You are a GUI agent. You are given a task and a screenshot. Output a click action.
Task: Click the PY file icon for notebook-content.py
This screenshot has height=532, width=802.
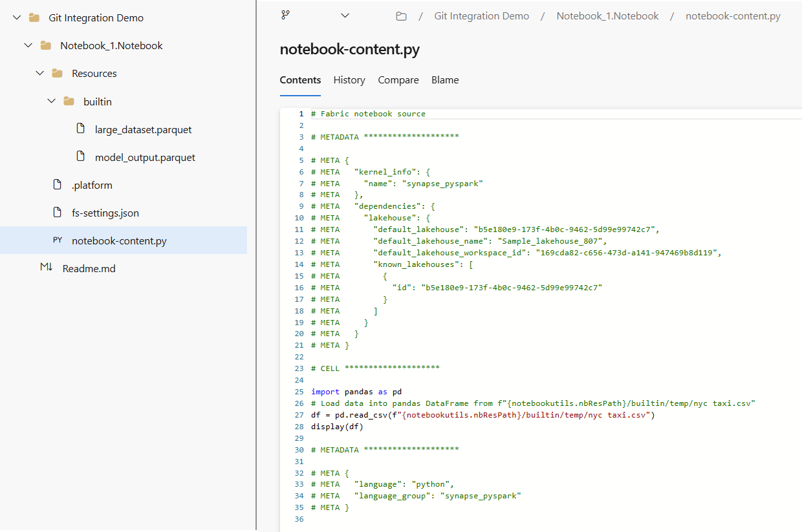point(58,240)
